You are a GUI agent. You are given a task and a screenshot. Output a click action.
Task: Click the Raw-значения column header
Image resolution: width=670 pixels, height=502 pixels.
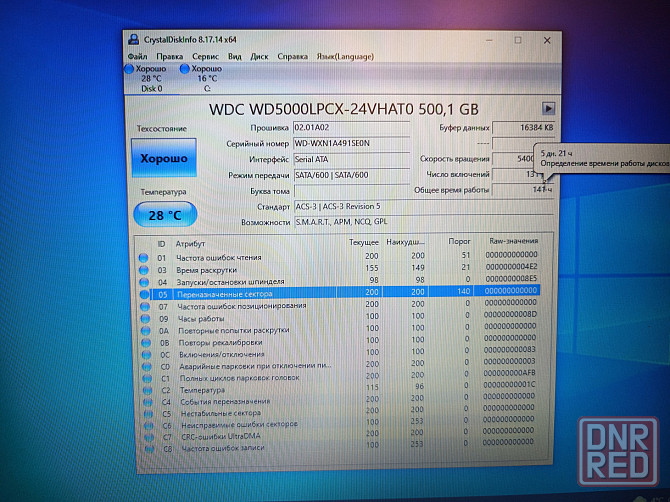(x=510, y=243)
